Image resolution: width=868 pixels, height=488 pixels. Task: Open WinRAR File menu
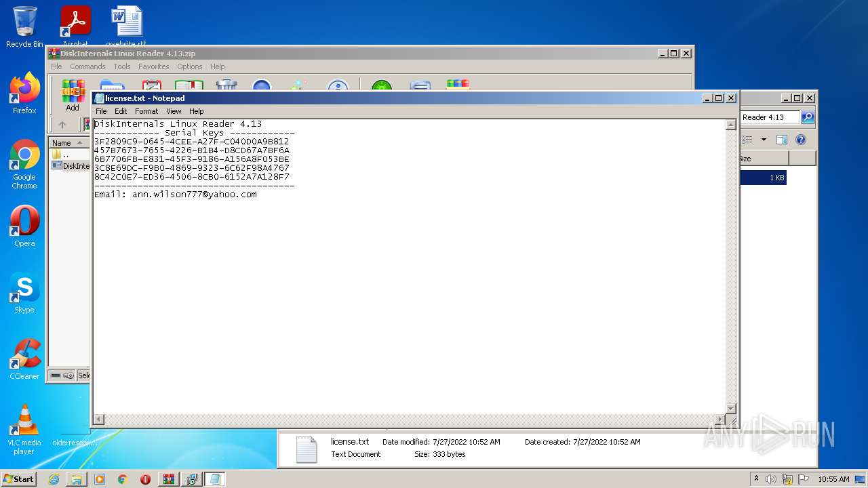pos(56,66)
